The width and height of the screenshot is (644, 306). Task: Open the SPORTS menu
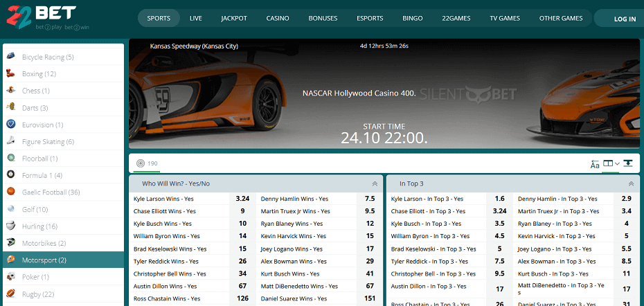pos(159,18)
